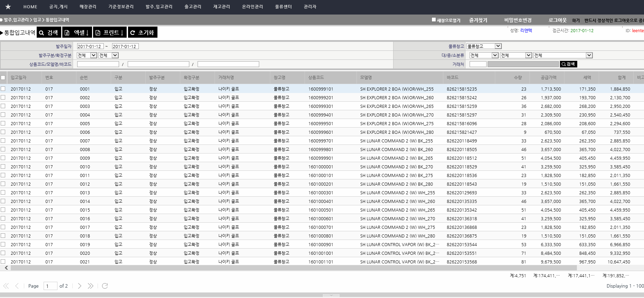Refresh the grid using the reload icon
Screen dimensions: 644x298
point(105,286)
